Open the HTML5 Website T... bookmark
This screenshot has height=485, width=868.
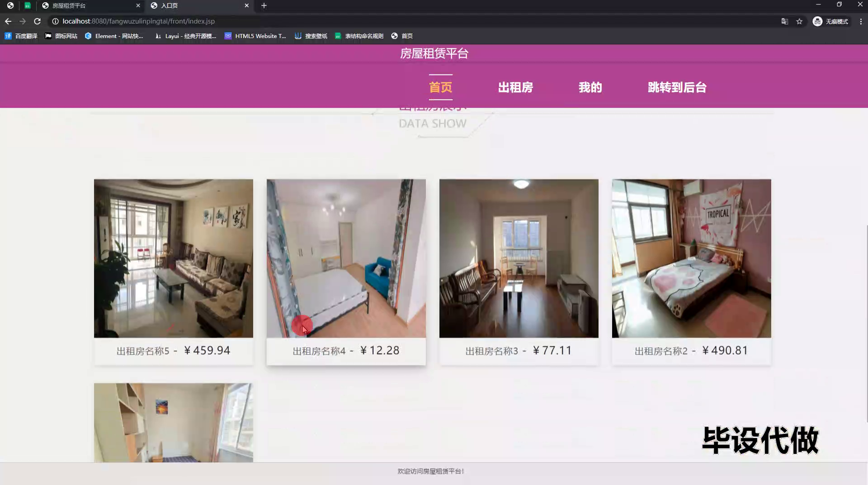coord(255,36)
